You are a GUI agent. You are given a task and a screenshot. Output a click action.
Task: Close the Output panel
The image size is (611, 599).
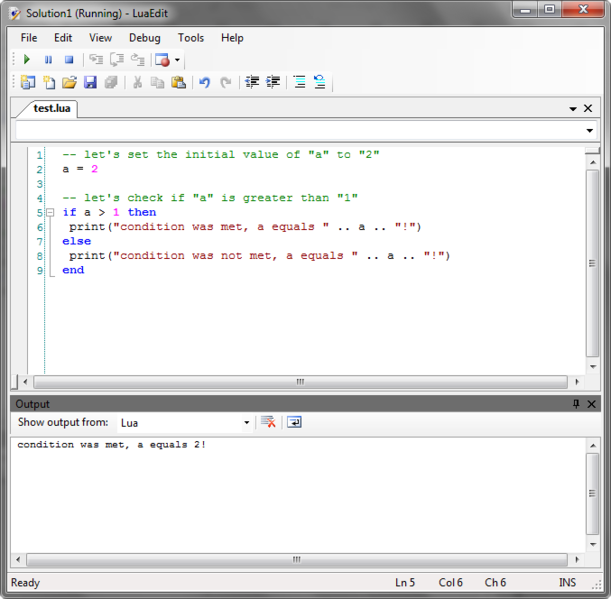[591, 404]
